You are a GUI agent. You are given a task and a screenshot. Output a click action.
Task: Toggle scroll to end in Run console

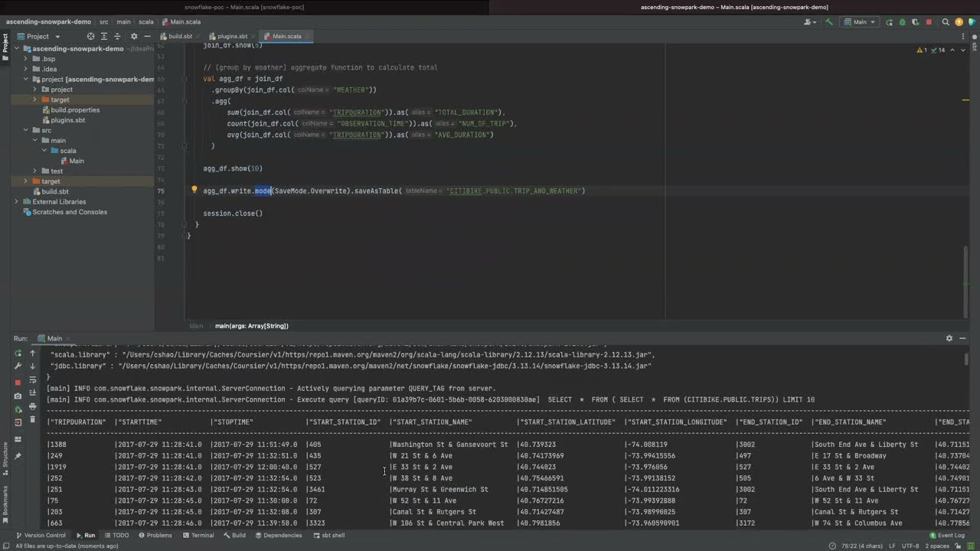[x=32, y=393]
